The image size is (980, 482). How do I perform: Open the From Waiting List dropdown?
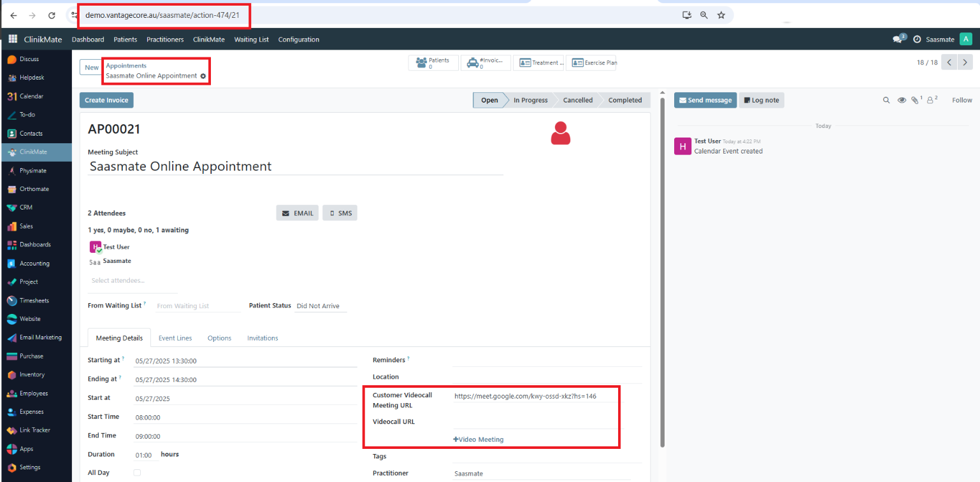coord(198,306)
